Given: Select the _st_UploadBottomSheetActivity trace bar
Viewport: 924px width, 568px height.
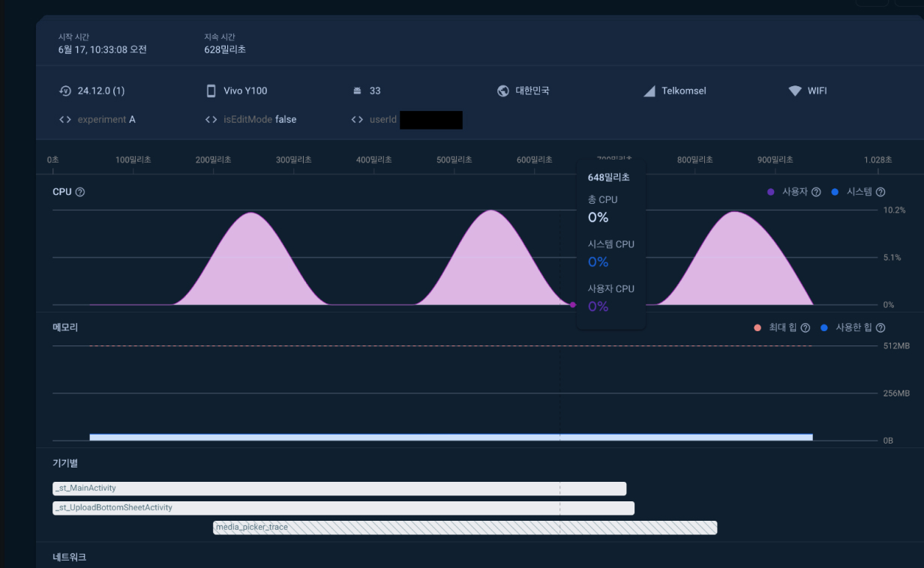Looking at the screenshot, I should point(343,508).
